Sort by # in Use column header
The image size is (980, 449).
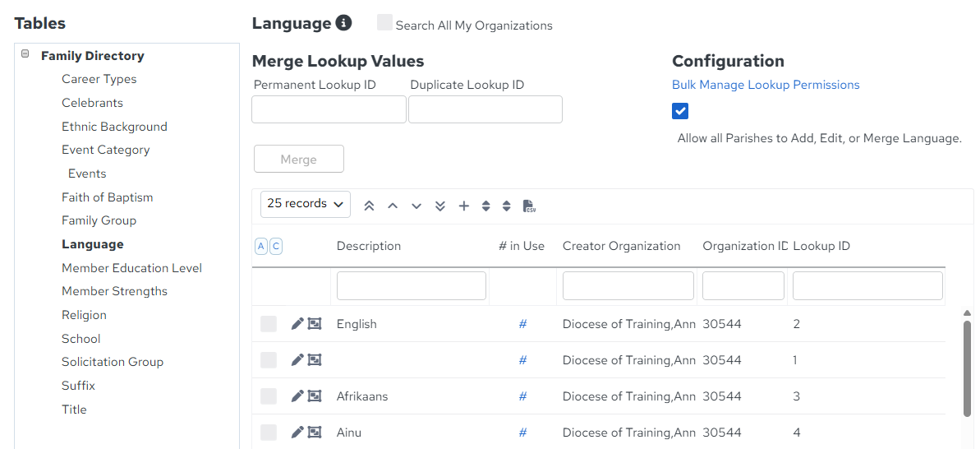tap(522, 247)
